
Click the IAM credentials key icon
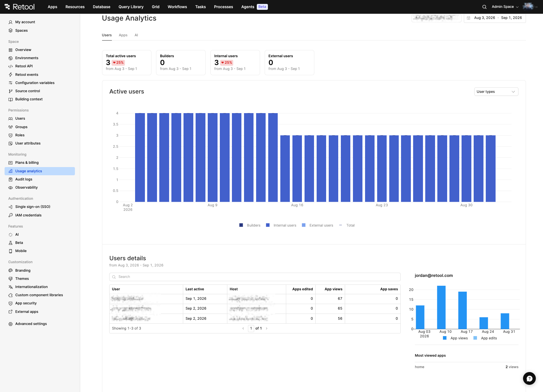coord(10,215)
